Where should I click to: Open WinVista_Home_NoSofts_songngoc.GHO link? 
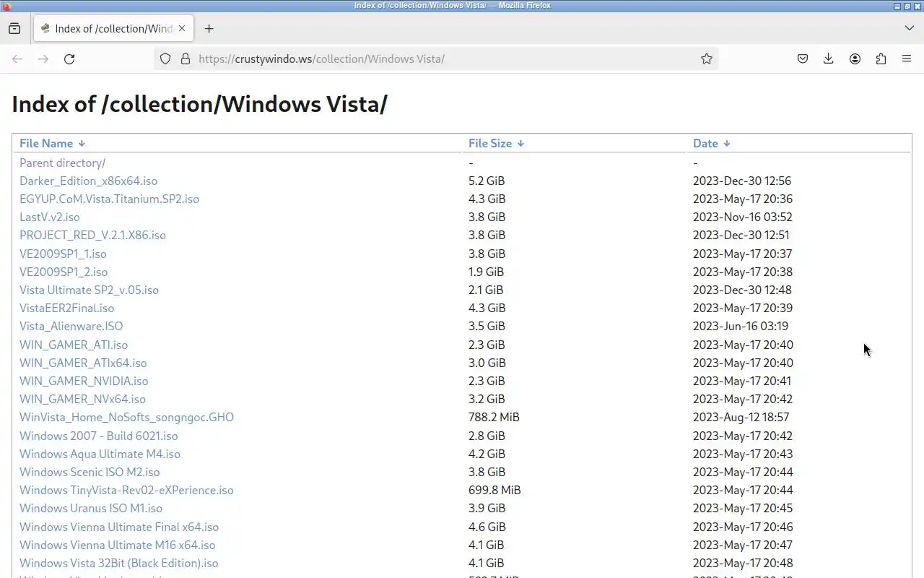point(126,417)
